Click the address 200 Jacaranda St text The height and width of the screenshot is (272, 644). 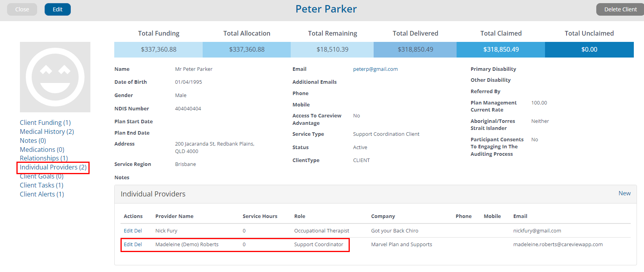[x=215, y=147]
